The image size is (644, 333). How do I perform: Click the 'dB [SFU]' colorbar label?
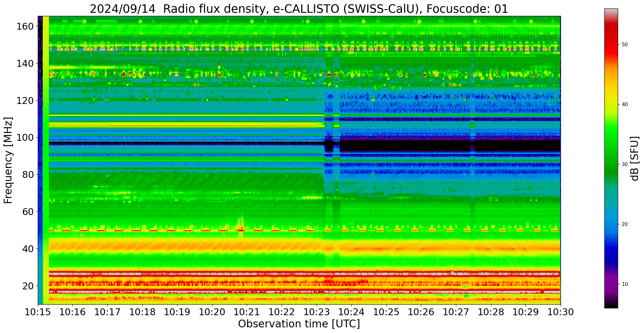[x=635, y=158]
